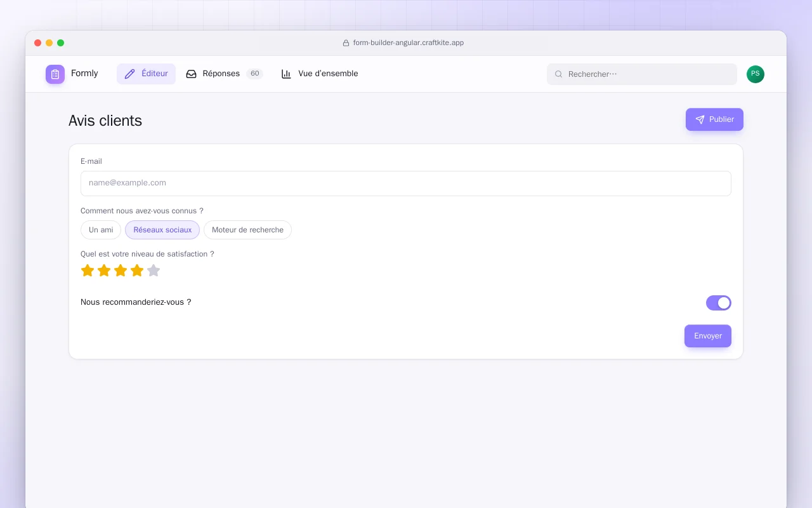Click the E-mail field label

coord(91,161)
